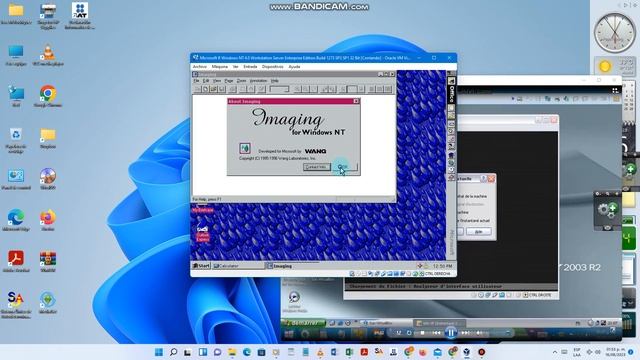The width and height of the screenshot is (640, 360).
Task: Open the Archivo menu in VirtualBox
Action: coord(200,67)
